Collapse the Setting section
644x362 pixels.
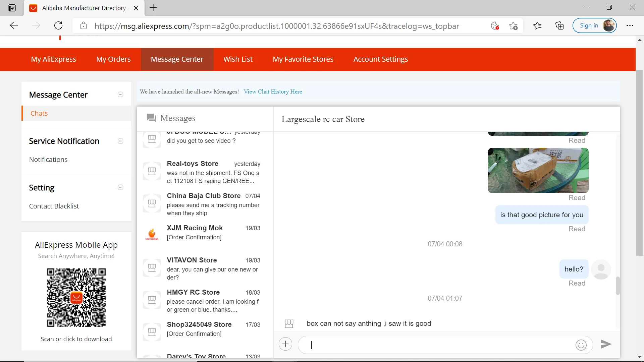coord(120,187)
